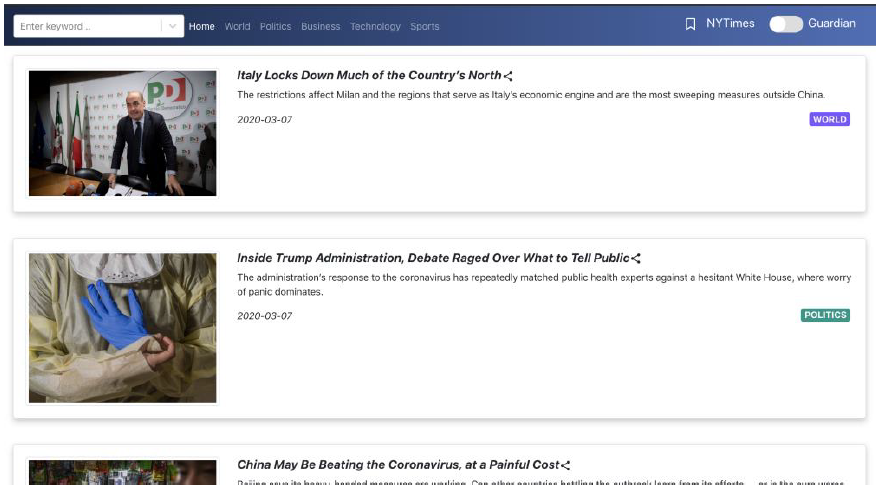This screenshot has height=494, width=882.
Task: Click the purple WORLD tag badge
Action: click(x=829, y=119)
